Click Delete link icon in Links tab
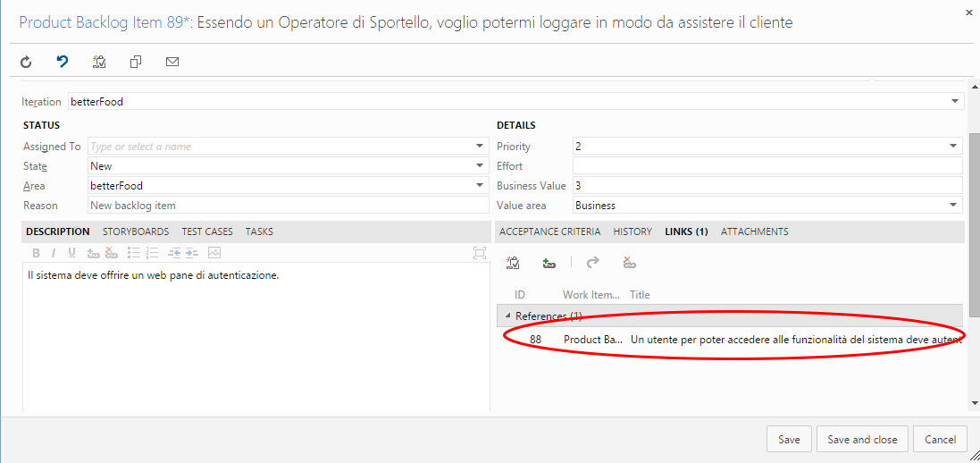This screenshot has width=980, height=463. click(630, 264)
